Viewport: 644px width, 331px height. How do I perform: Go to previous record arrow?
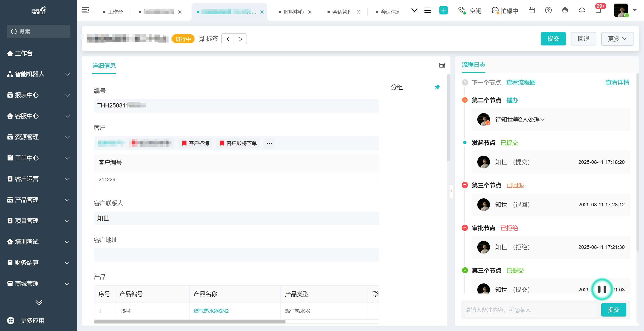[228, 39]
